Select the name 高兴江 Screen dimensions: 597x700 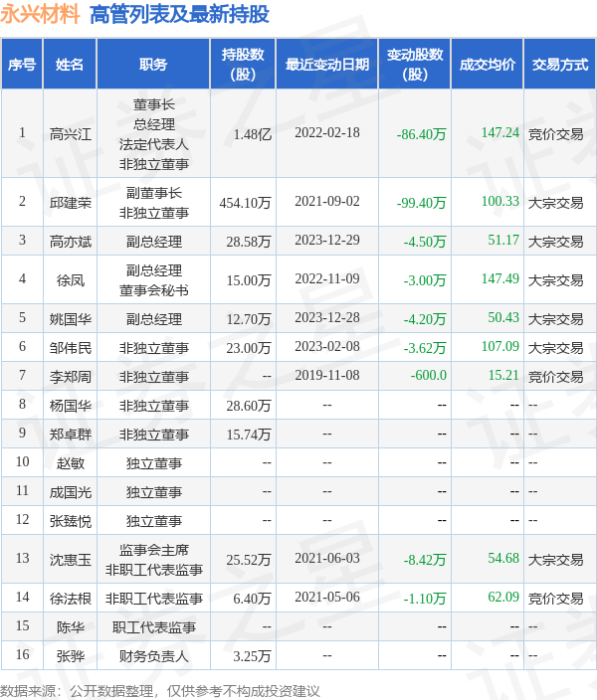71,134
